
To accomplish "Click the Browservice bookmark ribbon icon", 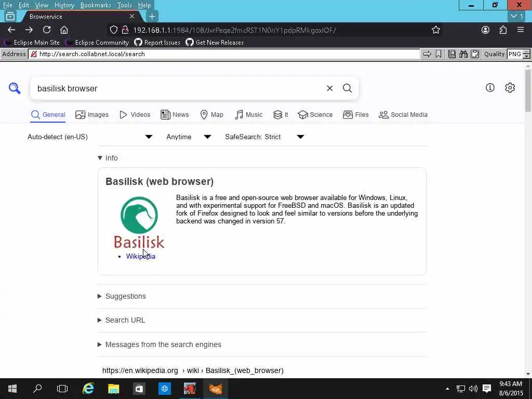I will [x=438, y=54].
